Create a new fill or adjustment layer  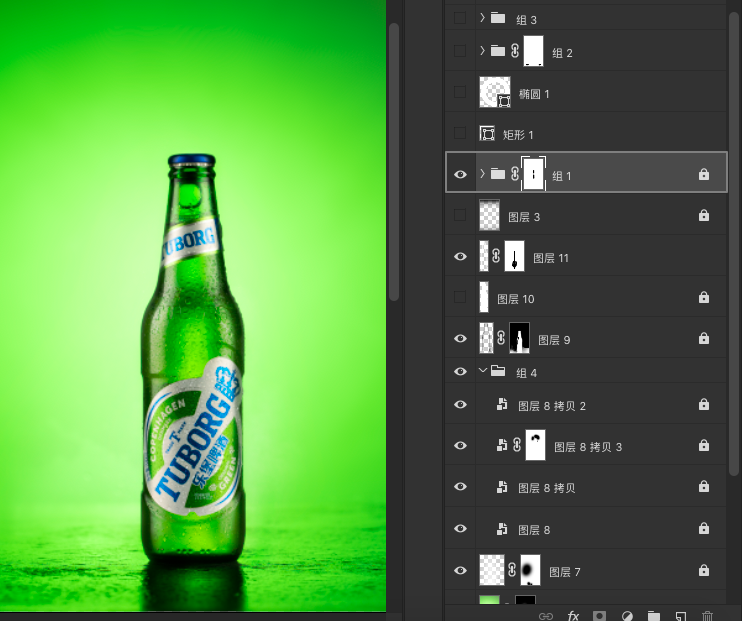tap(627, 616)
